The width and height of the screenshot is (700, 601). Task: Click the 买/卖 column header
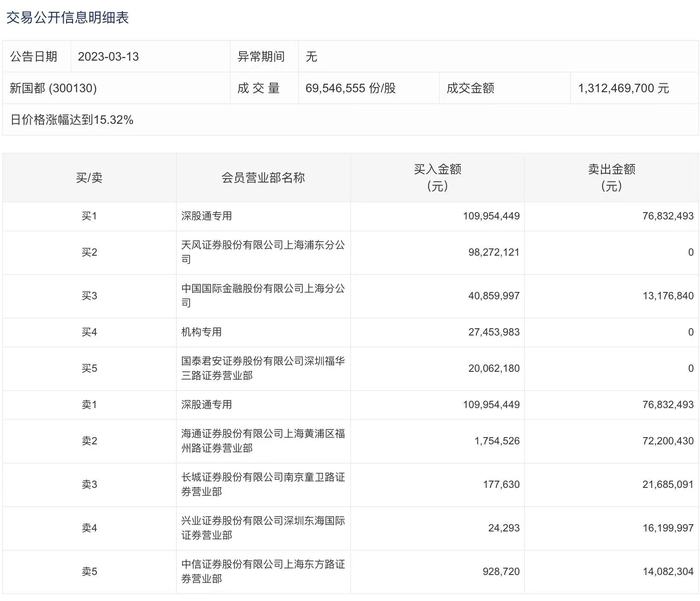coord(89,178)
